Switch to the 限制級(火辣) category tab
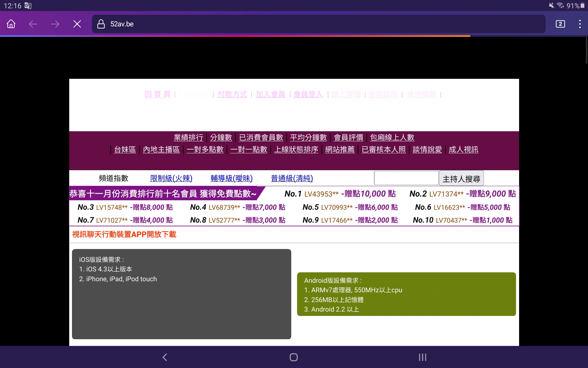Viewport: 588px width, 368px height. [x=171, y=178]
